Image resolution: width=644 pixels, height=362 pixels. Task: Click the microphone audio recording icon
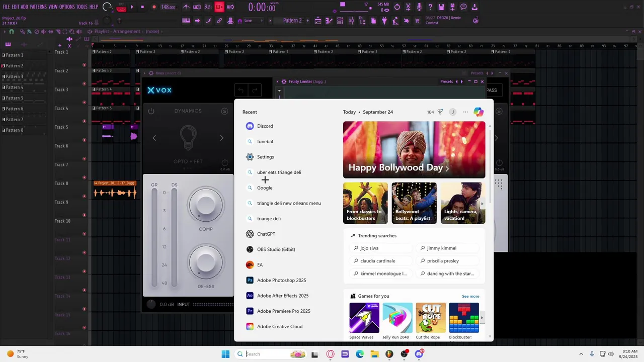[419, 7]
